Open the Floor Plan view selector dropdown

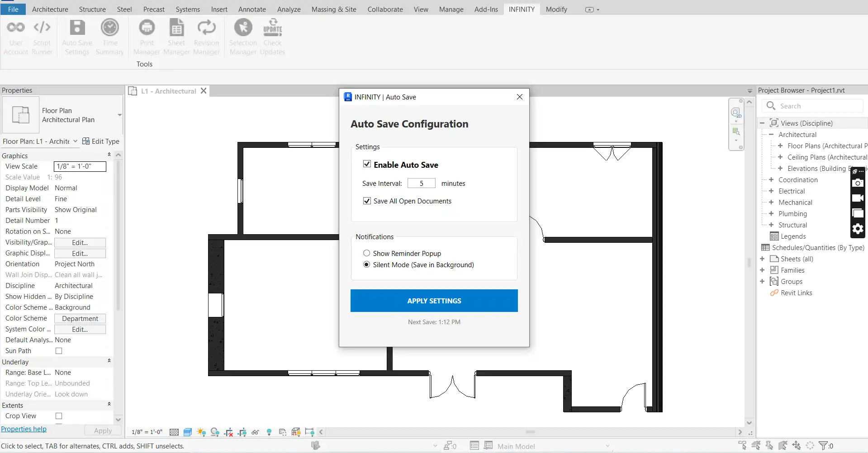coord(75,141)
